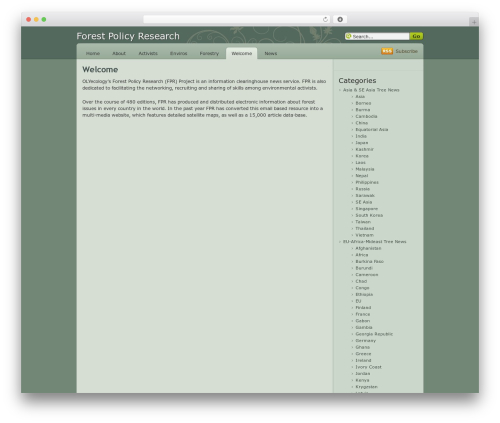The width and height of the screenshot is (500, 423).
Task: Open the Korea category
Action: (x=362, y=156)
